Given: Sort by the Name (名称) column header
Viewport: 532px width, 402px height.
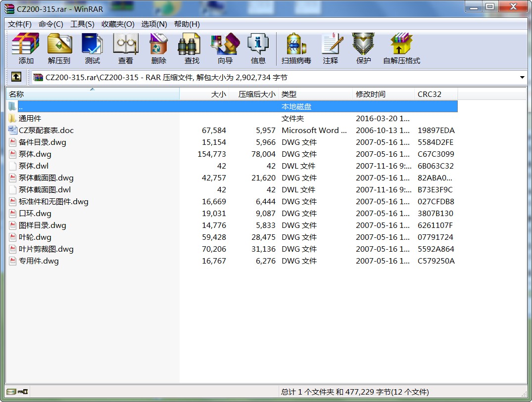Looking at the screenshot, I should click(93, 94).
